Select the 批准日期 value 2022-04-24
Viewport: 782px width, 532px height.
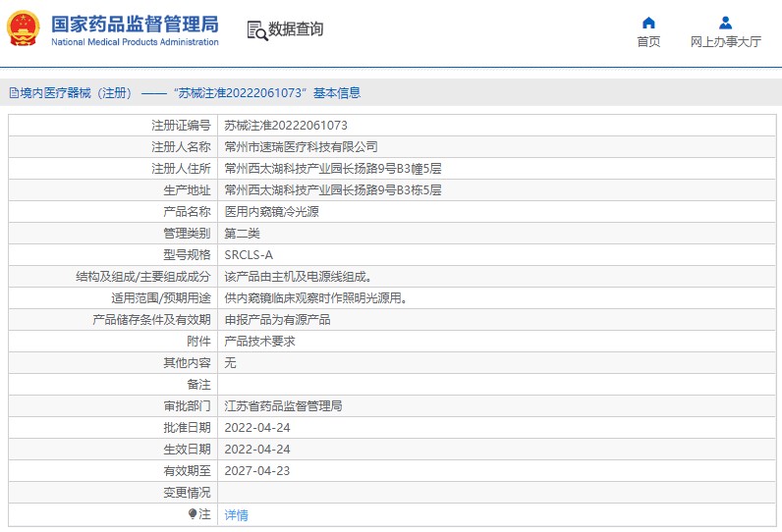pos(256,427)
